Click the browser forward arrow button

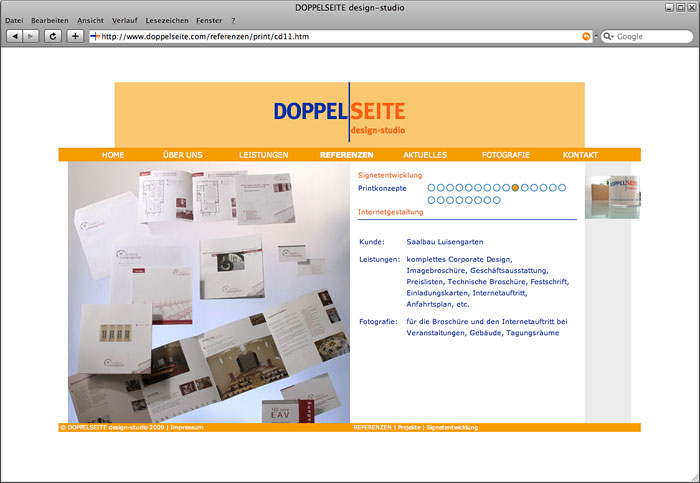click(x=32, y=36)
